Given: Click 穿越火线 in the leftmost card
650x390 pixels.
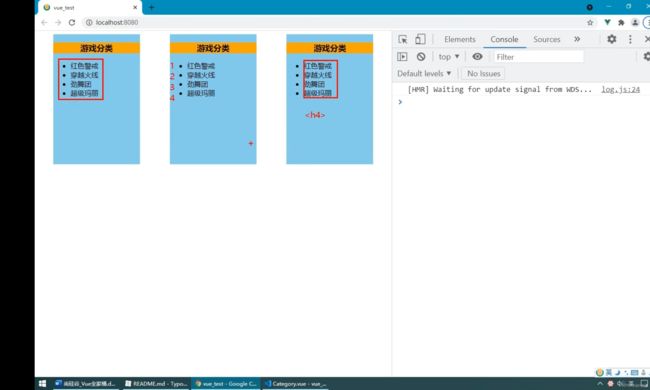Looking at the screenshot, I should click(x=84, y=75).
